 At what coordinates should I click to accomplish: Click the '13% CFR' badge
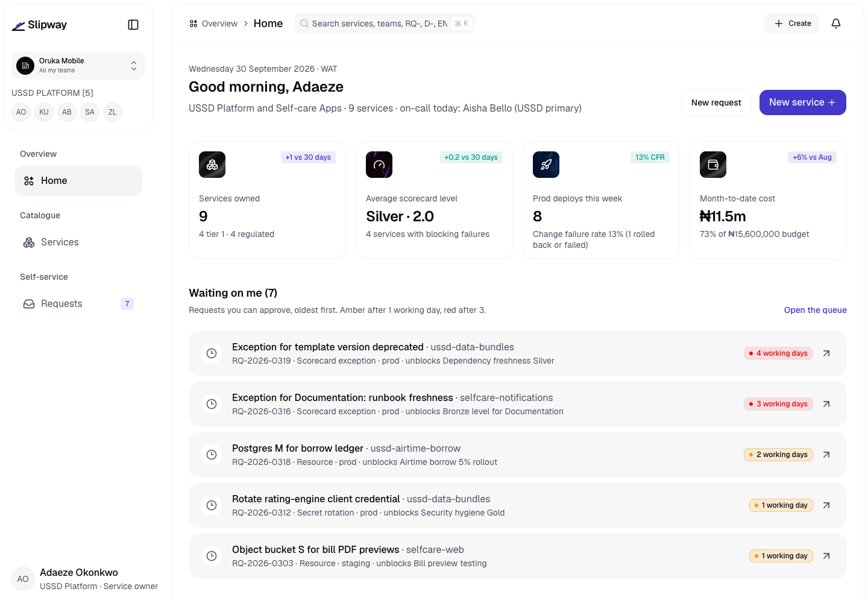(x=650, y=157)
